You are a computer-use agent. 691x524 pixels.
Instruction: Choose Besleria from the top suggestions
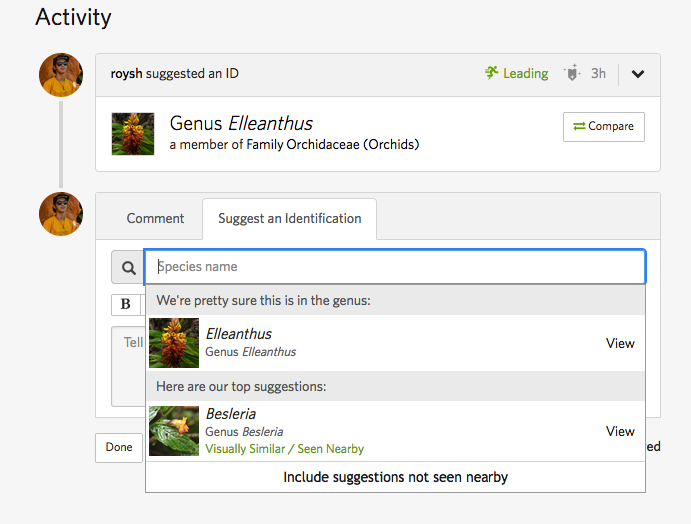(395, 431)
